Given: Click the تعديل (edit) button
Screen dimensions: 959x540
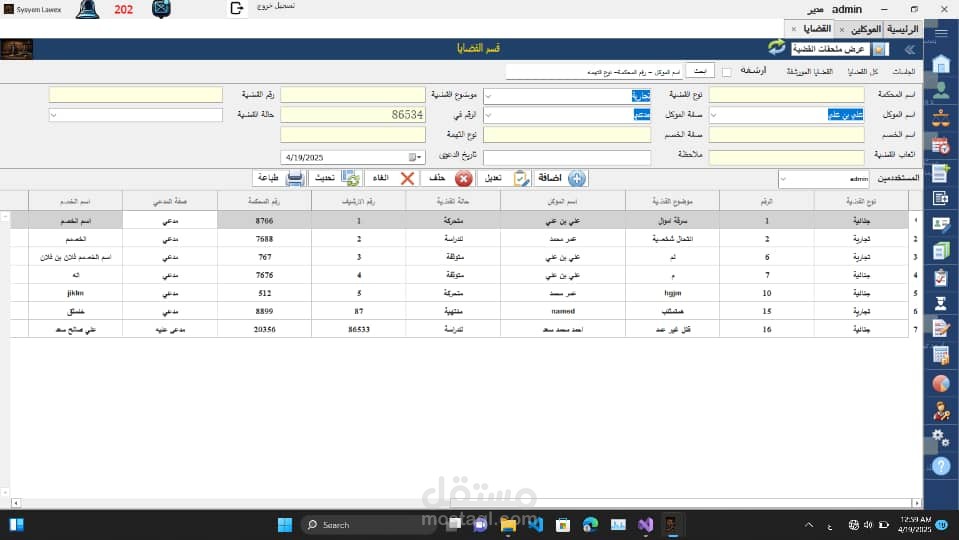Looking at the screenshot, I should point(505,178).
